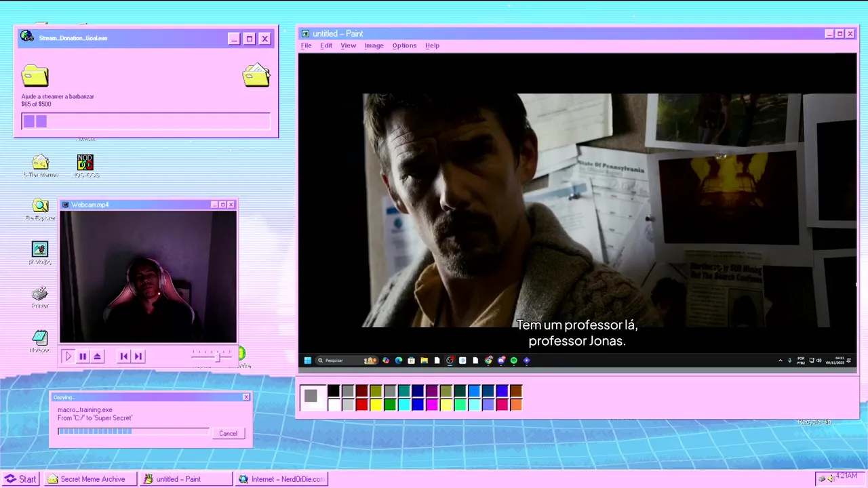Click the Recycle Bin label on desktop
The height and width of the screenshot is (488, 868).
tap(814, 422)
